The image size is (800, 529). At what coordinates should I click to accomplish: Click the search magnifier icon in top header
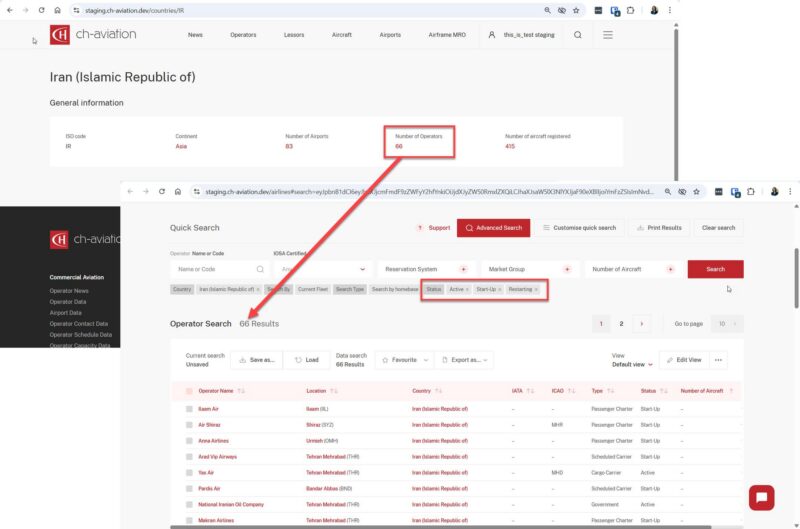[577, 35]
